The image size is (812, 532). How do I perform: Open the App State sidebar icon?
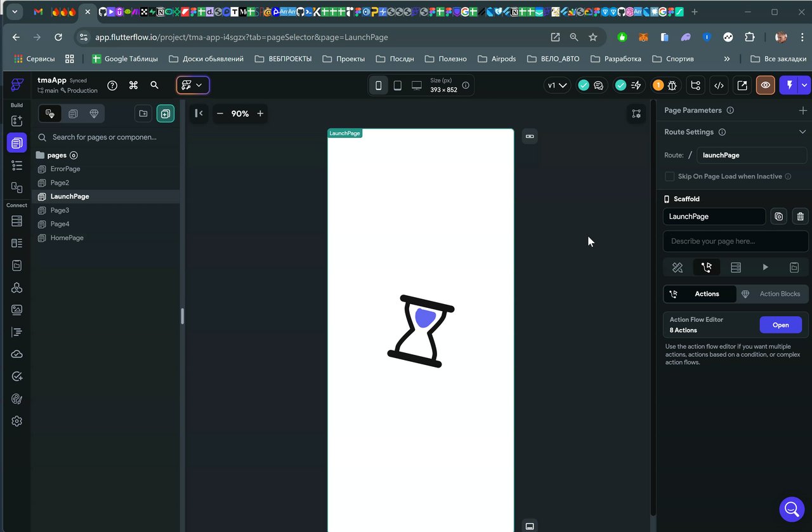(x=17, y=265)
